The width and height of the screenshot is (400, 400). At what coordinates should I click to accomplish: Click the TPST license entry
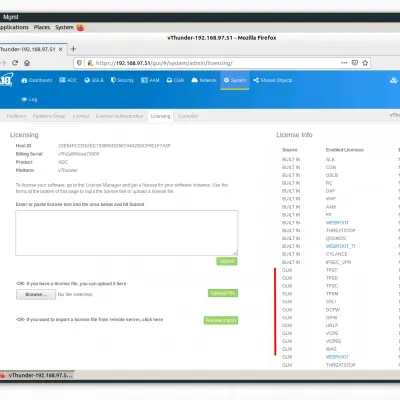tap(331, 270)
